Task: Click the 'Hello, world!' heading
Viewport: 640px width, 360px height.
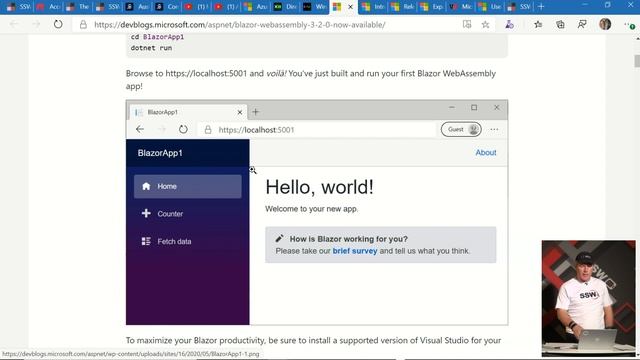Action: point(319,187)
